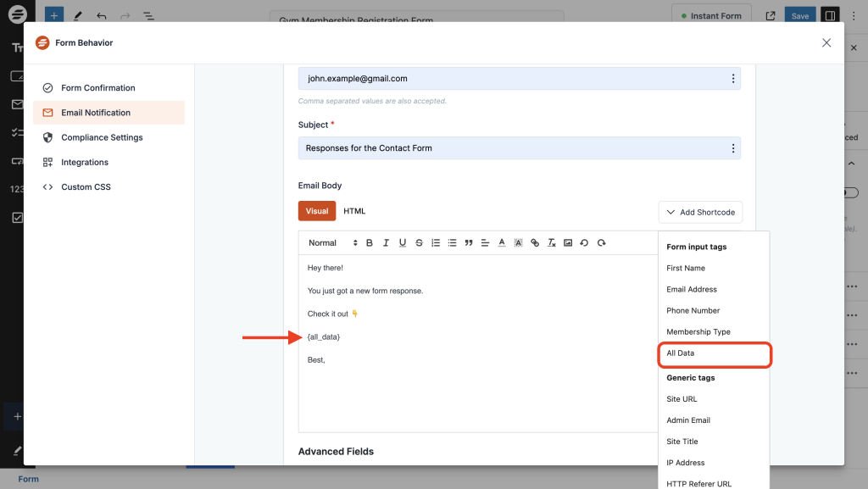Open the text color picker
This screenshot has width=868, height=489.
[x=502, y=243]
